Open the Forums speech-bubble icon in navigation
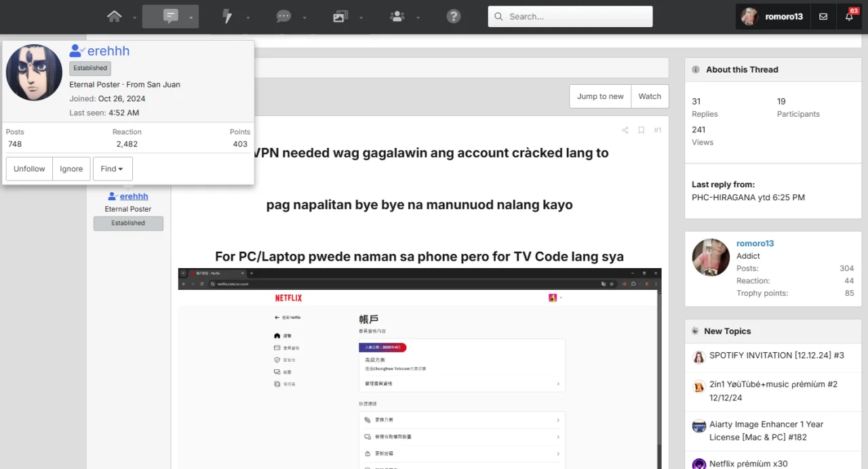868x469 pixels. tap(171, 16)
